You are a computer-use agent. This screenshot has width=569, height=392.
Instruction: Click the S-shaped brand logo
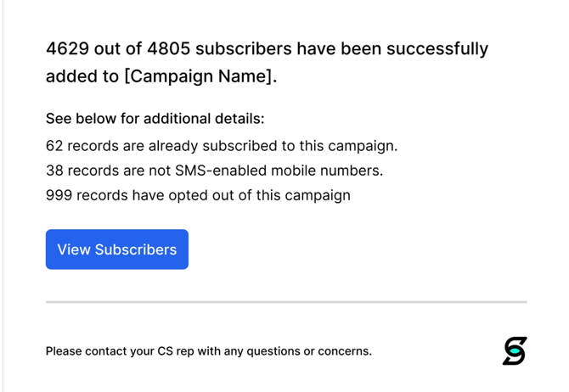(x=514, y=350)
